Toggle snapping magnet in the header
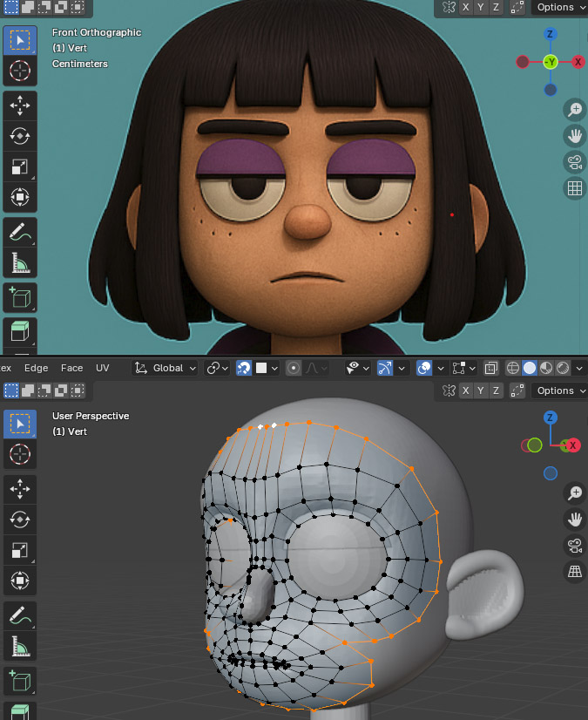 click(x=246, y=368)
